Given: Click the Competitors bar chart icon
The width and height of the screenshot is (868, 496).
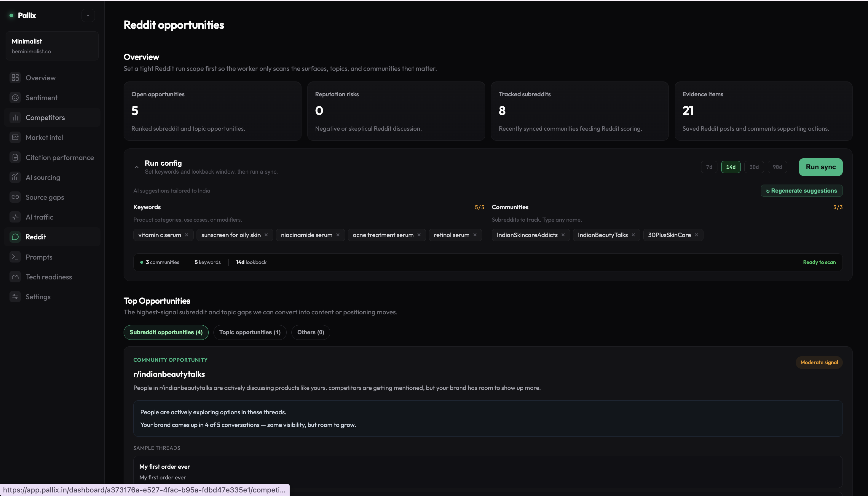Looking at the screenshot, I should 15,118.
